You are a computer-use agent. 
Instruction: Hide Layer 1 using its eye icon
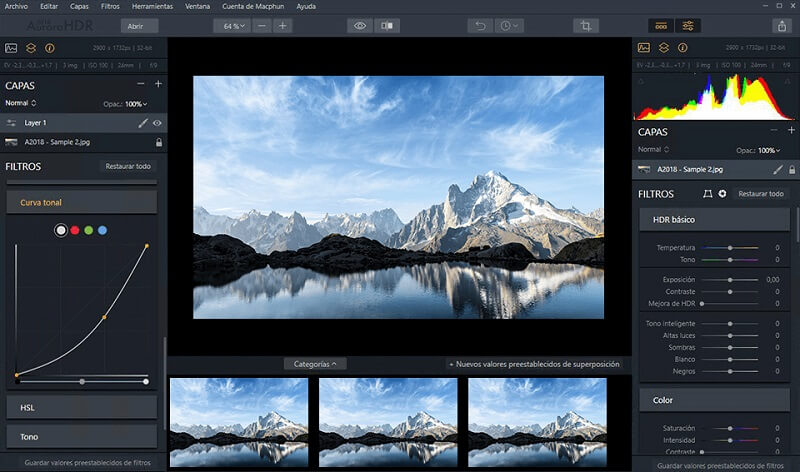point(157,122)
